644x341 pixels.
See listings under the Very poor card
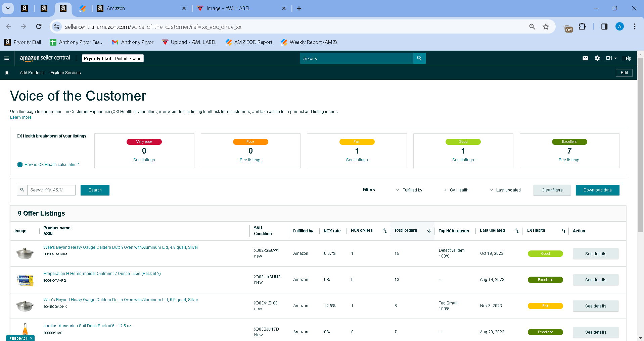144,160
